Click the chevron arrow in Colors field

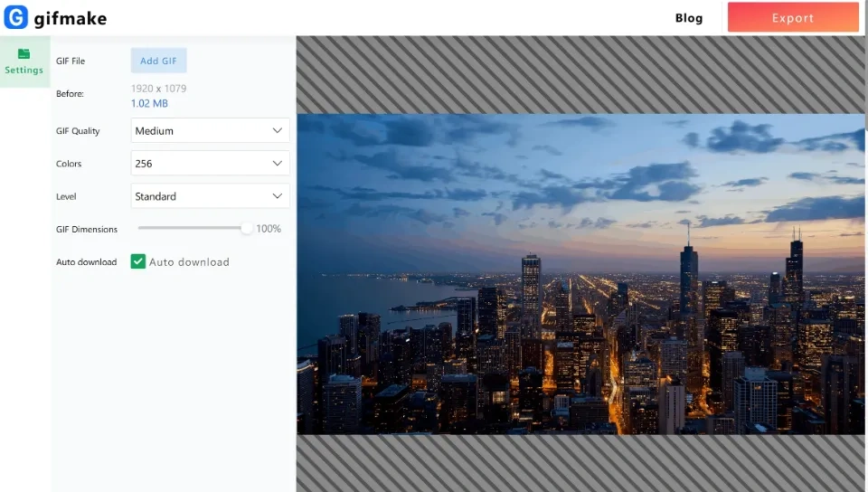(278, 164)
